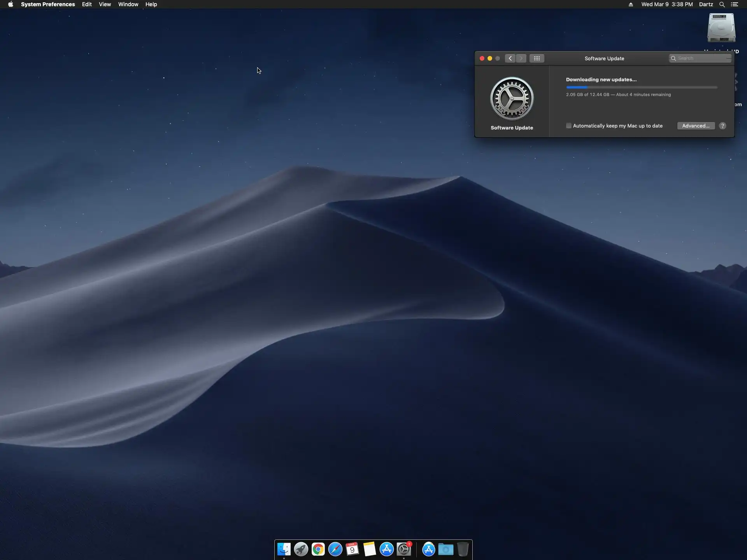Open Calendar app in the dock
This screenshot has height=560, width=747.
point(352,549)
